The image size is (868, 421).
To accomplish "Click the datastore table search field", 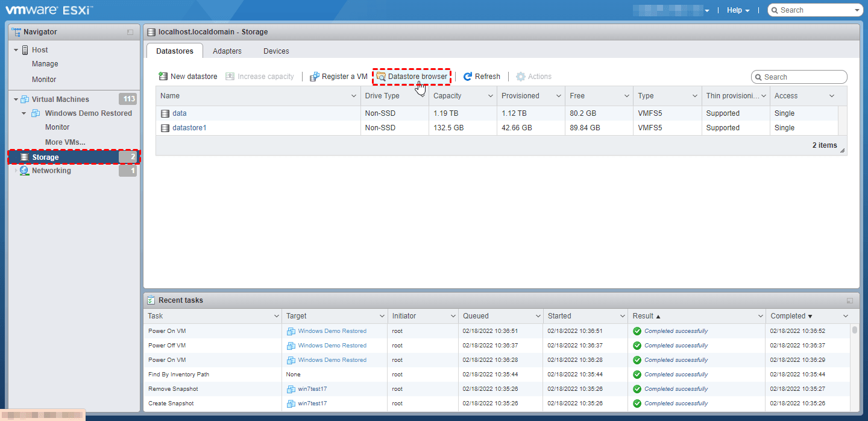I will tap(799, 77).
